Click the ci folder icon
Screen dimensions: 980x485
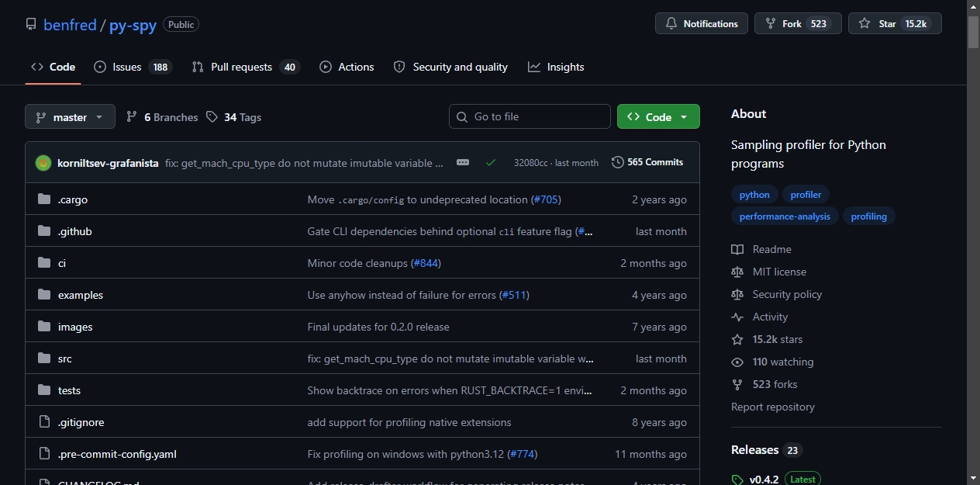click(x=44, y=263)
